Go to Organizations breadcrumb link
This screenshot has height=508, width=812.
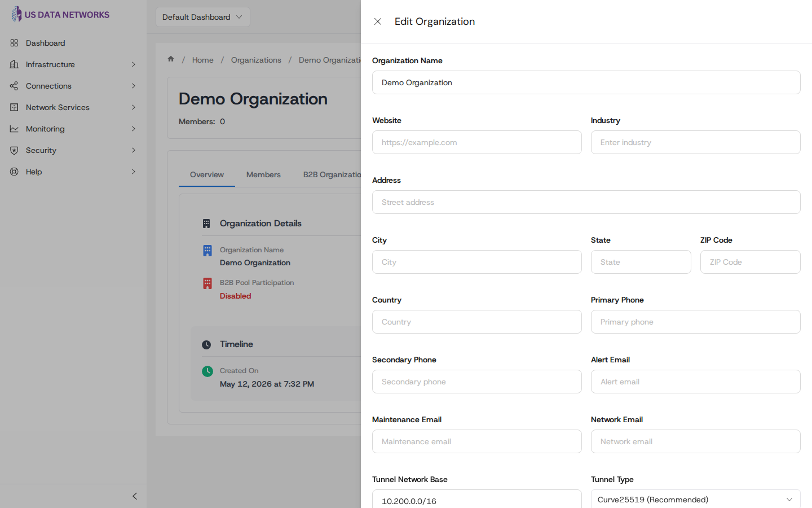tap(256, 60)
